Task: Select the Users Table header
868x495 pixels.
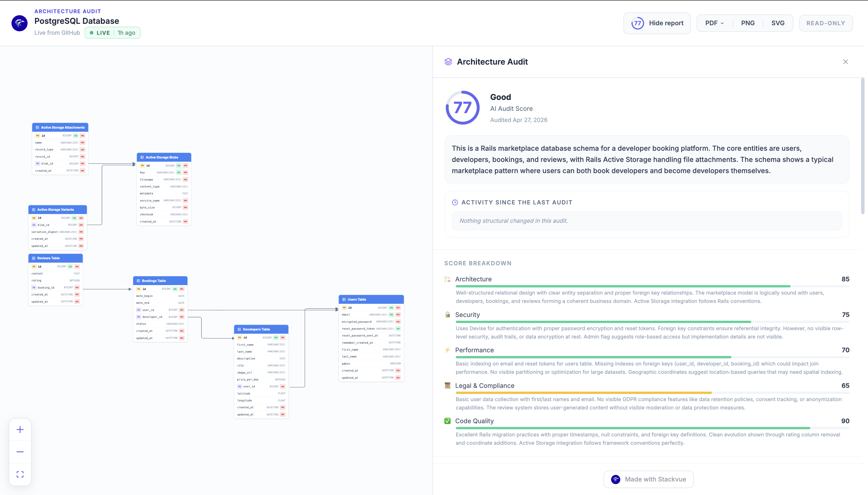Action: click(x=371, y=299)
